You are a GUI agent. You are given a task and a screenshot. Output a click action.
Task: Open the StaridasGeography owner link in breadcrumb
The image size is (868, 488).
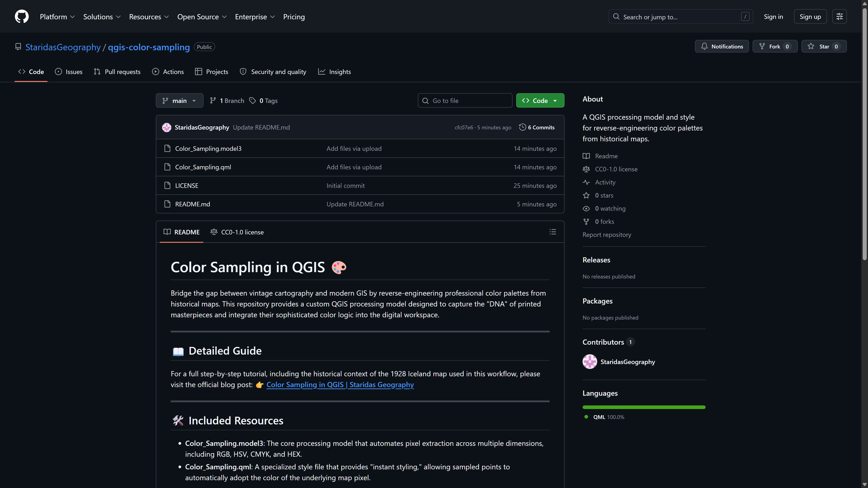pos(63,47)
